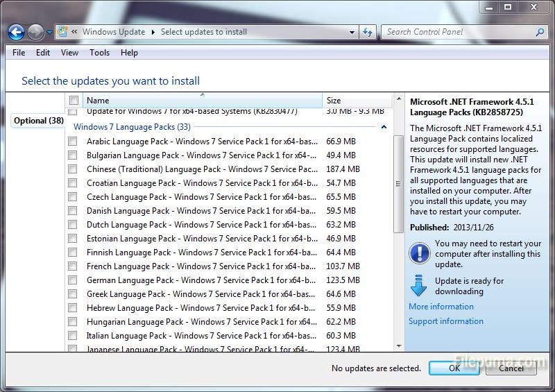555x392 pixels.
Task: Click the list scrollbar down arrow
Action: [x=399, y=346]
